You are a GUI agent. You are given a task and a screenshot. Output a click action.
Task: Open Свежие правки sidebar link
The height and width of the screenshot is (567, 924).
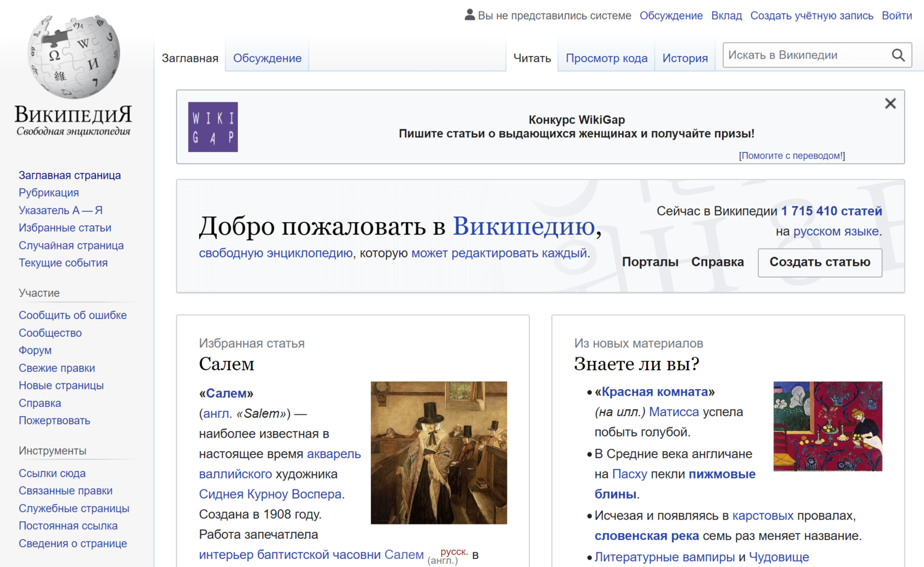[57, 368]
